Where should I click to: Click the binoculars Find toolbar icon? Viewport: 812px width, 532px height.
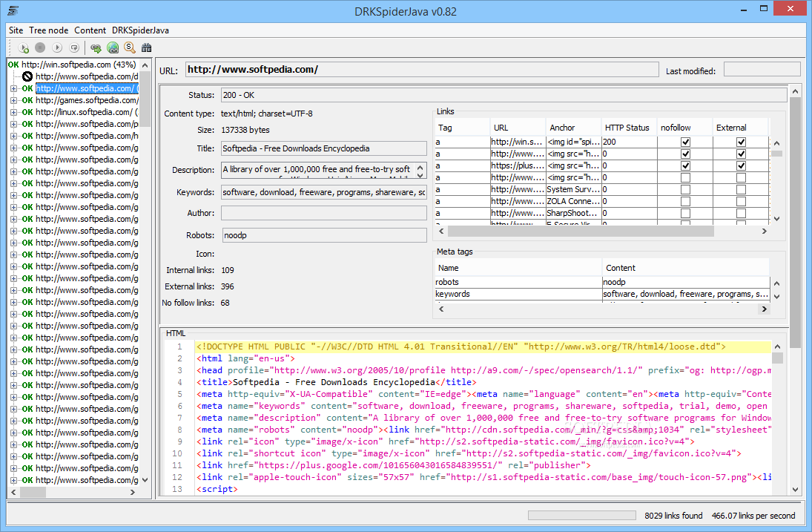147,47
